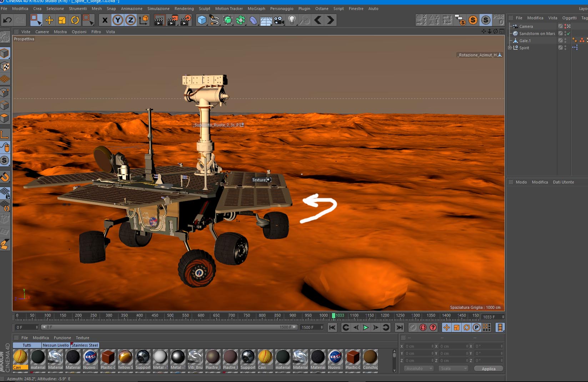Render the active view
This screenshot has width=588, height=382.
[x=159, y=20]
